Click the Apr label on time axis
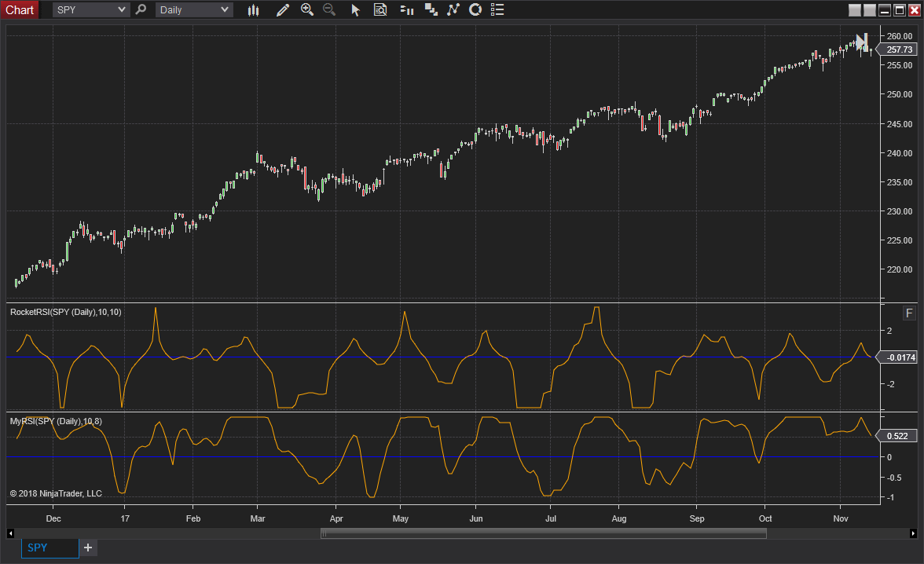Image resolution: width=924 pixels, height=564 pixels. pos(336,518)
